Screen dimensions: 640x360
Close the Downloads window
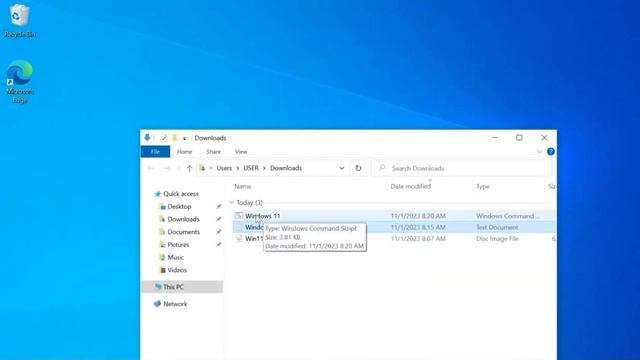(x=544, y=138)
